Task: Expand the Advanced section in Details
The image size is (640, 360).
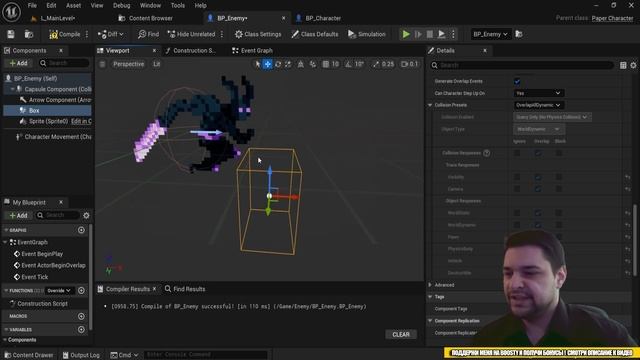Action: (430, 285)
